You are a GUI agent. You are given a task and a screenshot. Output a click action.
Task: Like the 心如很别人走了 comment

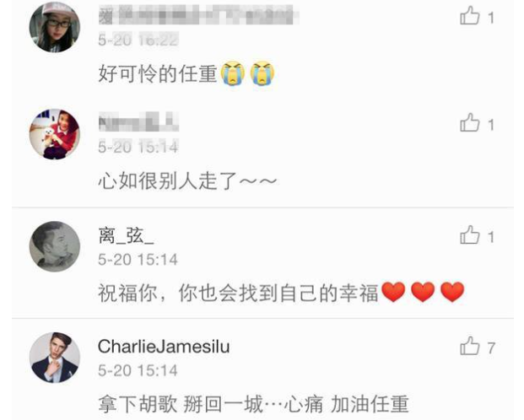click(x=470, y=122)
